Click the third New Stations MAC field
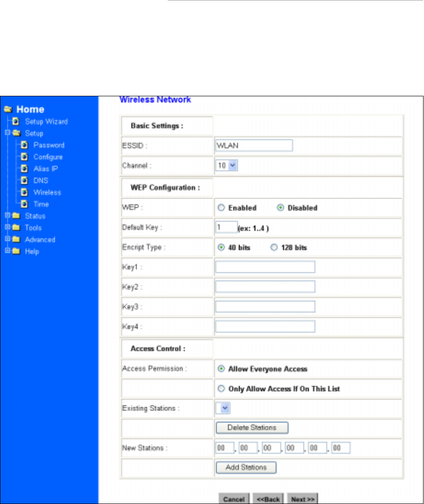This screenshot has width=424, height=504. coord(271,448)
